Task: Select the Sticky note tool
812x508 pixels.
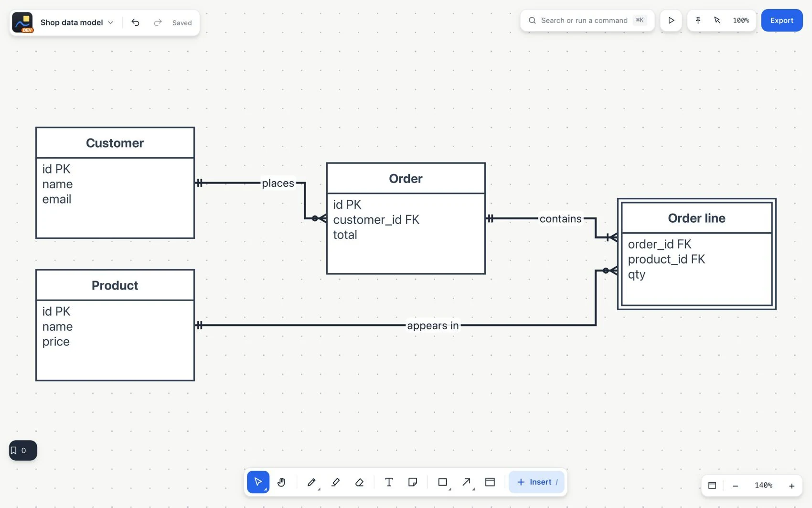Action: (413, 482)
